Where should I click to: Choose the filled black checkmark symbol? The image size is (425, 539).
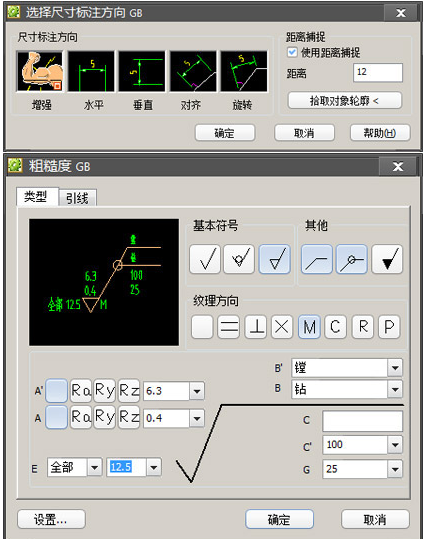pos(387,259)
